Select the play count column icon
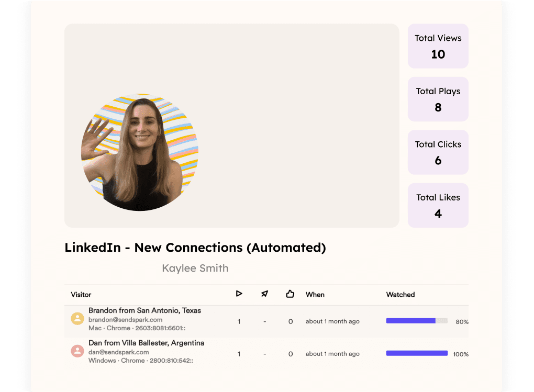This screenshot has height=392, width=534. point(239,294)
